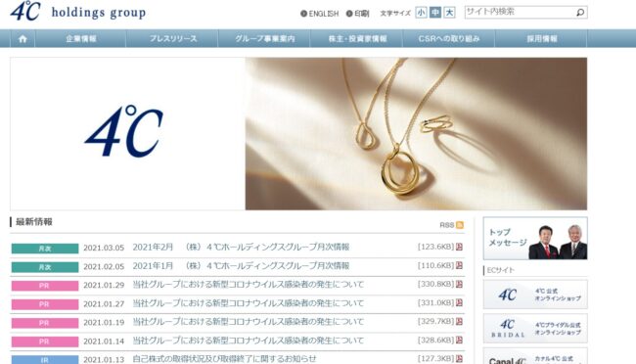Open the 採用情報 menu
Viewport: 636px width, 364px height.
(x=541, y=39)
